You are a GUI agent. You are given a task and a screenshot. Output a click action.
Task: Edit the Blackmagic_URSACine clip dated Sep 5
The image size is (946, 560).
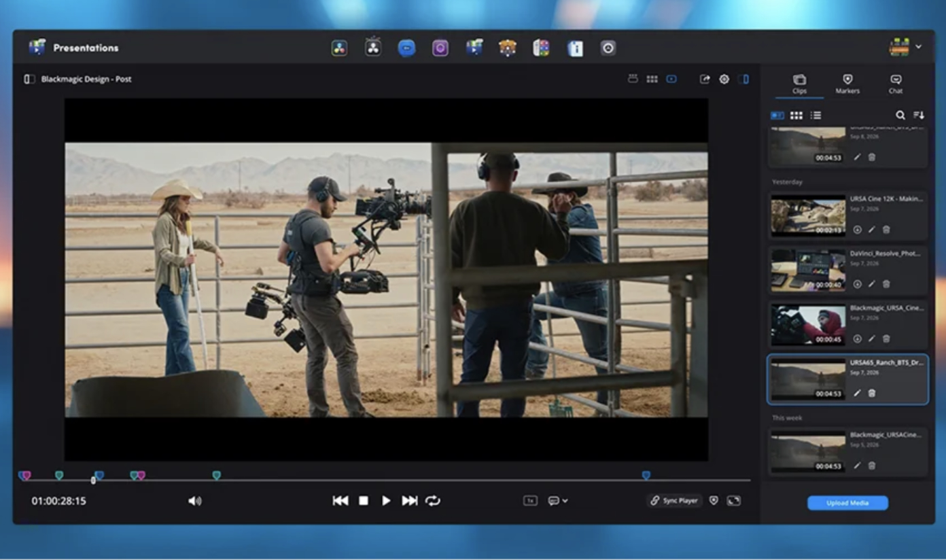coord(857,466)
